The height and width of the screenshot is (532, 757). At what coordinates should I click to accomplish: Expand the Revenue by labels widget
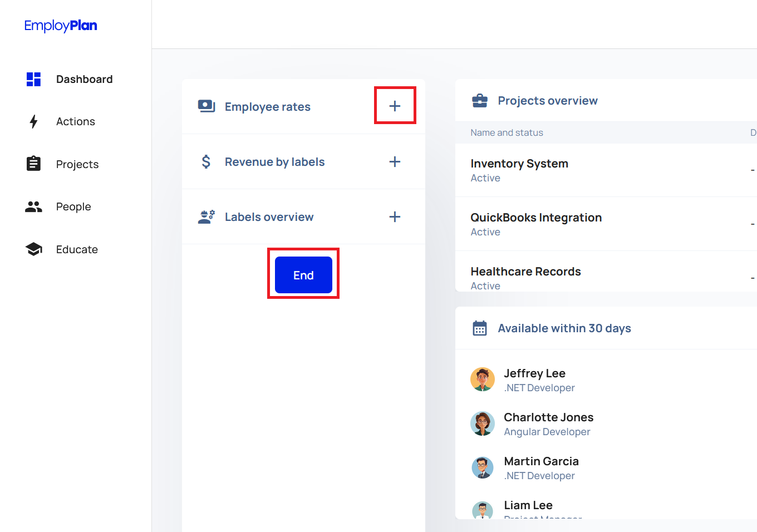[395, 161]
